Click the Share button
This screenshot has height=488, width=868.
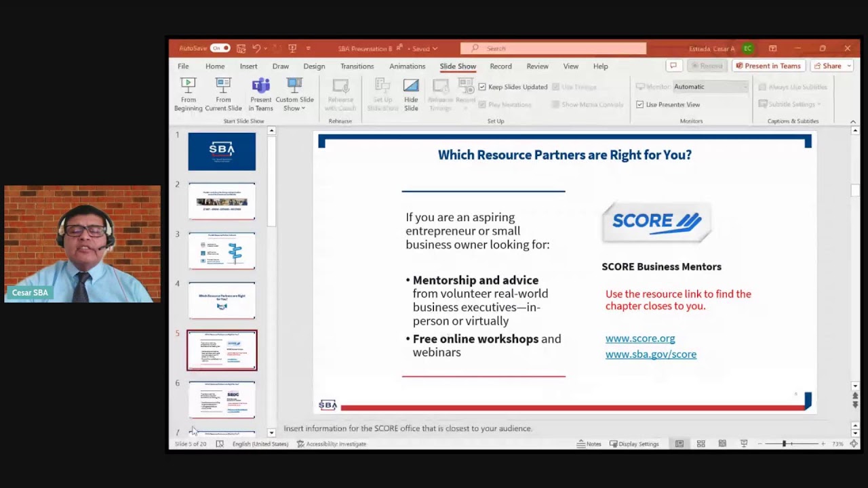click(827, 66)
